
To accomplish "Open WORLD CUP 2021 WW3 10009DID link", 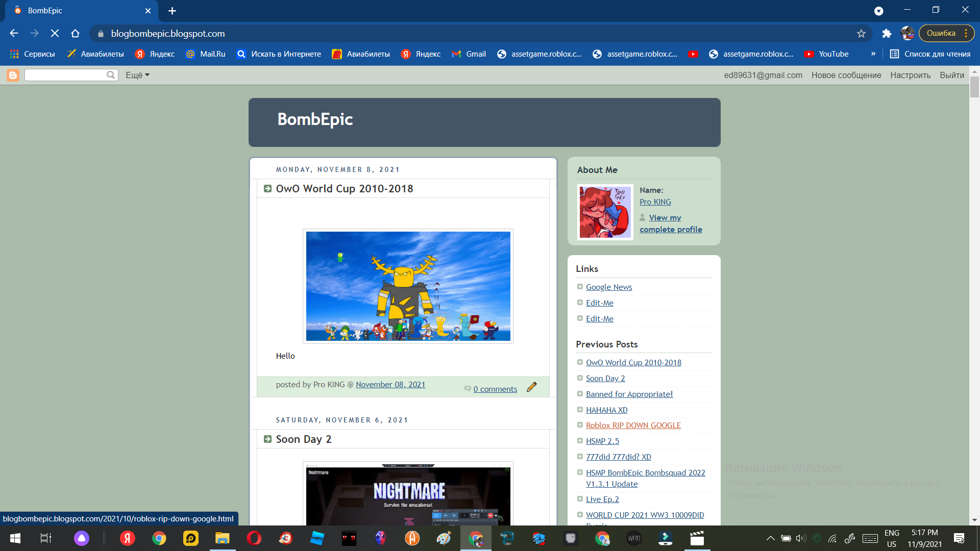I will coord(645,515).
